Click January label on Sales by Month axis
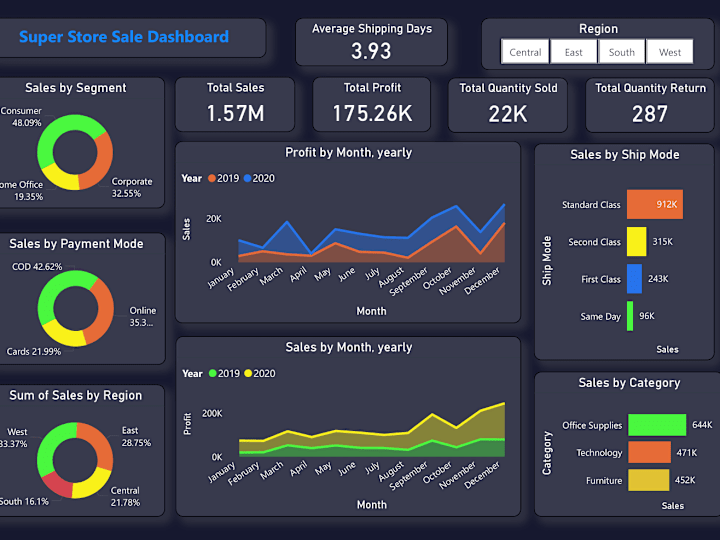 (221, 472)
